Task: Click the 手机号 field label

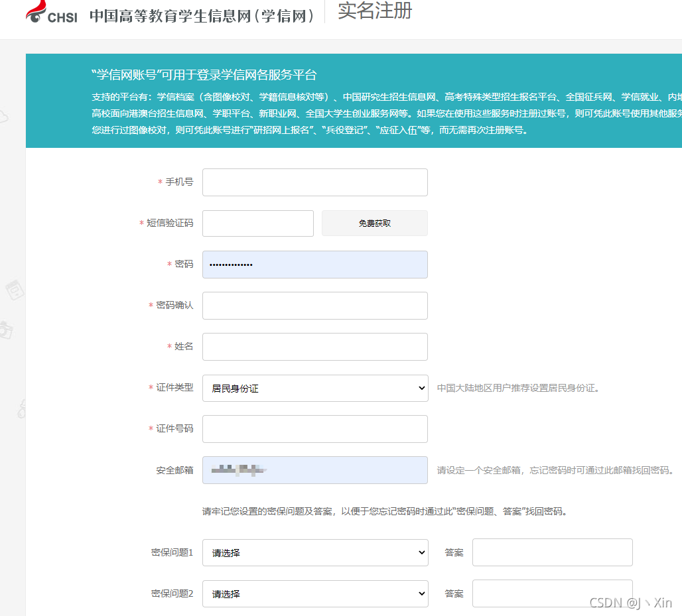Action: 179,182
